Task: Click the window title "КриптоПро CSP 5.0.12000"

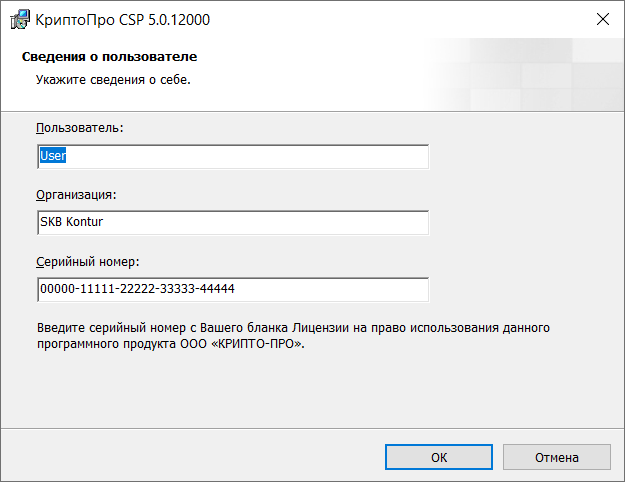Action: [x=123, y=19]
